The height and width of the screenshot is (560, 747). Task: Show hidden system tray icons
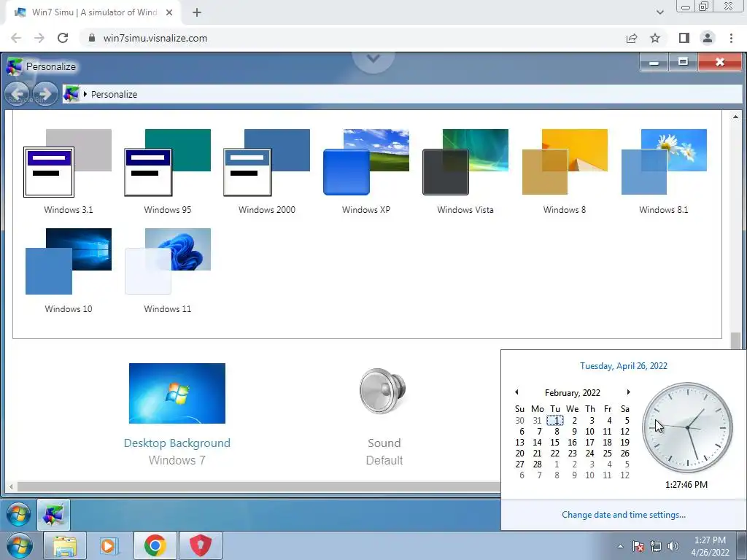[620, 546]
